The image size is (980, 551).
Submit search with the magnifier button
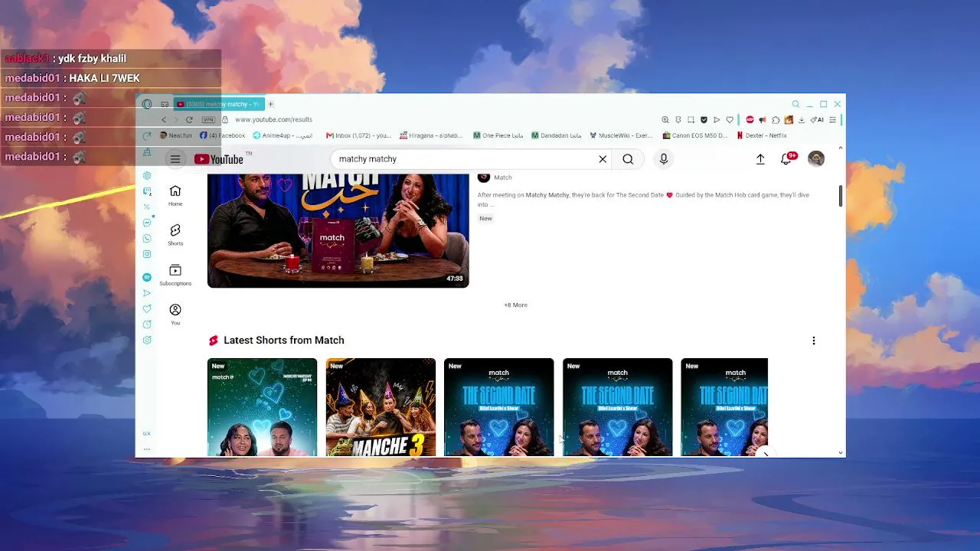[x=628, y=159]
